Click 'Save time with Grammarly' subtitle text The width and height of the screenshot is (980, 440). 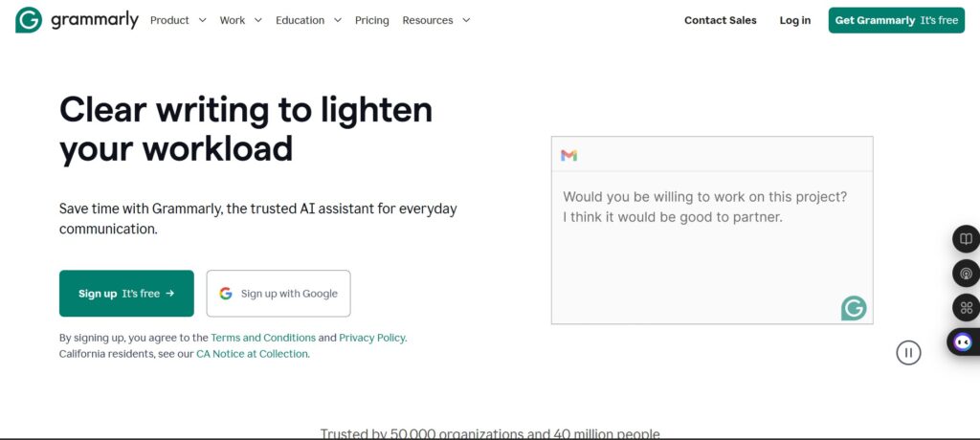(258, 218)
